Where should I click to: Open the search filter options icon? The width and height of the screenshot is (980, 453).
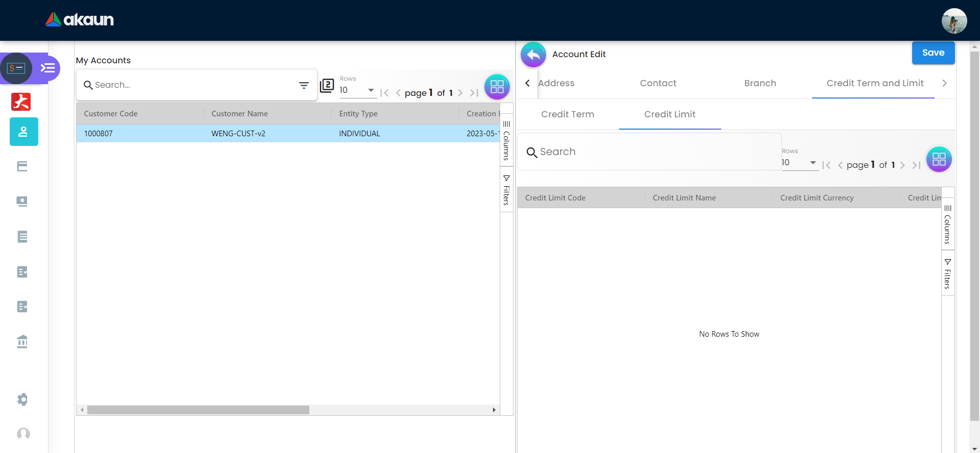click(x=304, y=85)
